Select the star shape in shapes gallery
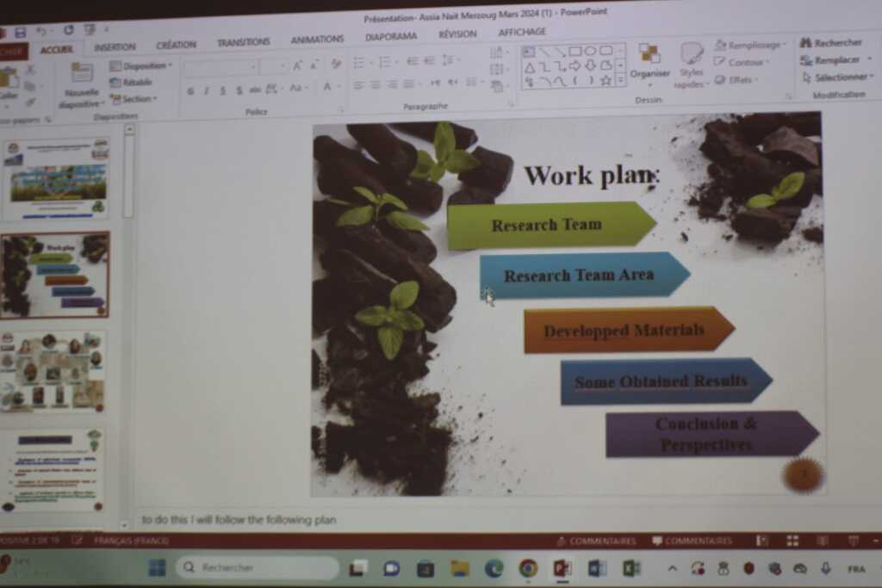Screen dimensions: 882x588 point(606,81)
